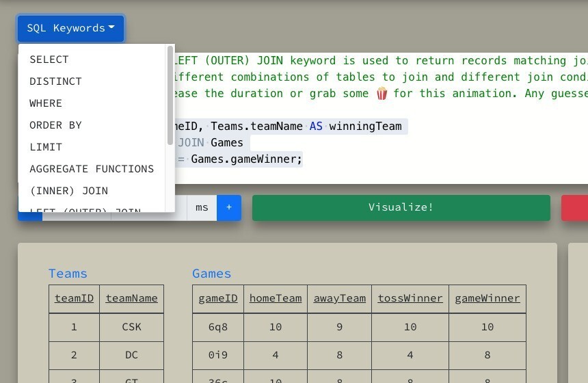Open the SQL Keywords dropdown

(x=70, y=28)
